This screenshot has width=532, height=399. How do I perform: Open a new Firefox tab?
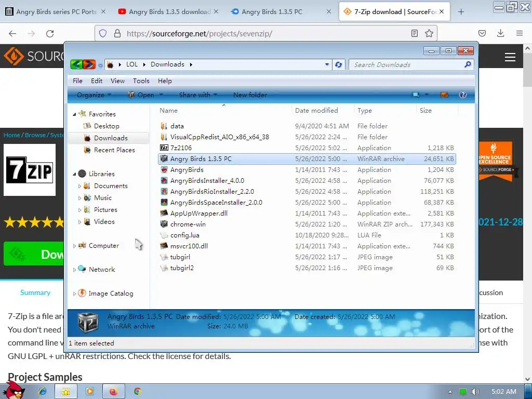tap(461, 12)
